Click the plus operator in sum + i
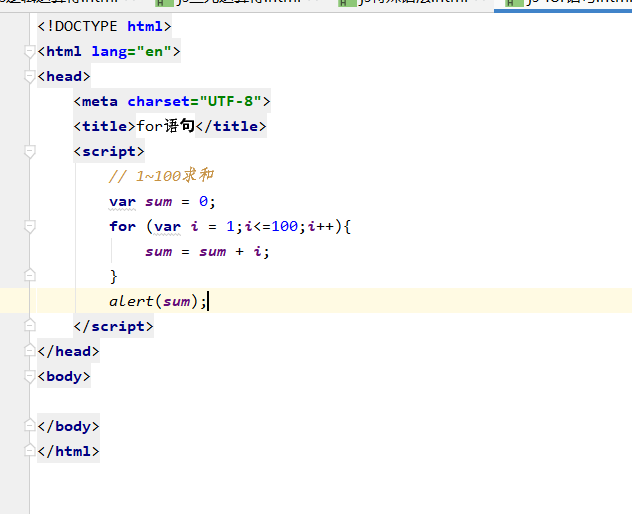Image resolution: width=632 pixels, height=514 pixels. [239, 252]
